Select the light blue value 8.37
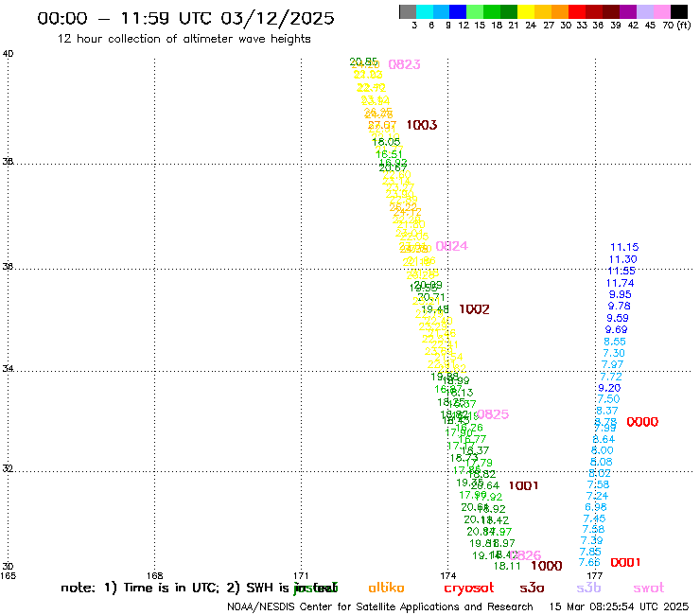The image size is (700, 615). point(607,411)
